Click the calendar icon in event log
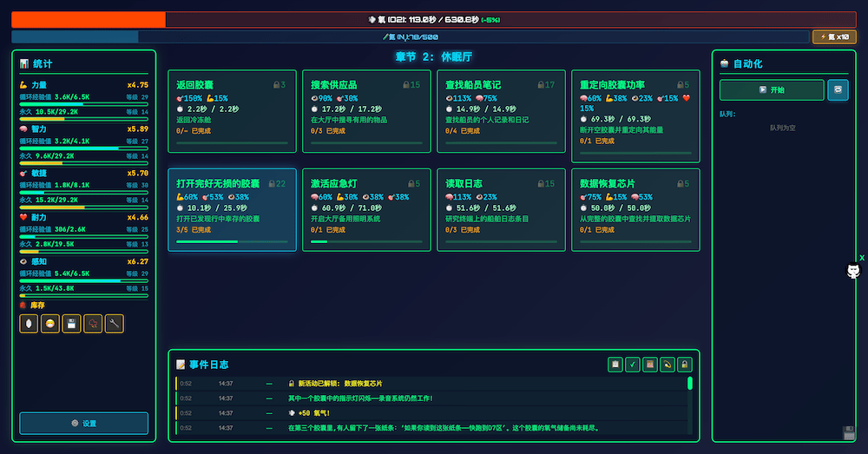Screen dimensions: 868x454 (650, 365)
